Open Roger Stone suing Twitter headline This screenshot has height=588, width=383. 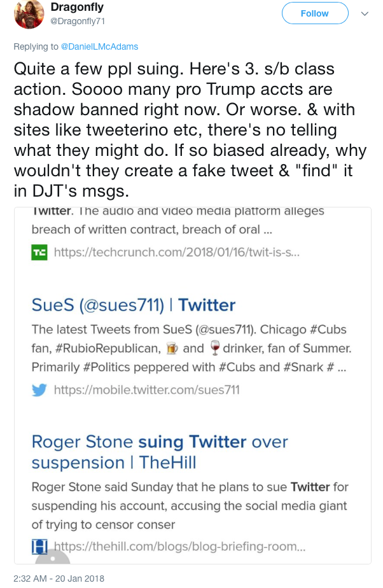pos(160,452)
